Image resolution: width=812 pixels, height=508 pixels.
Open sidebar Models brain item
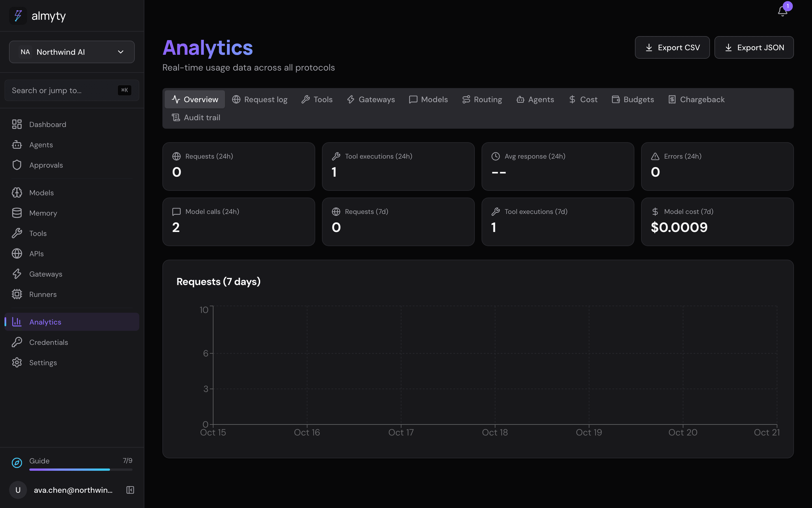72,192
